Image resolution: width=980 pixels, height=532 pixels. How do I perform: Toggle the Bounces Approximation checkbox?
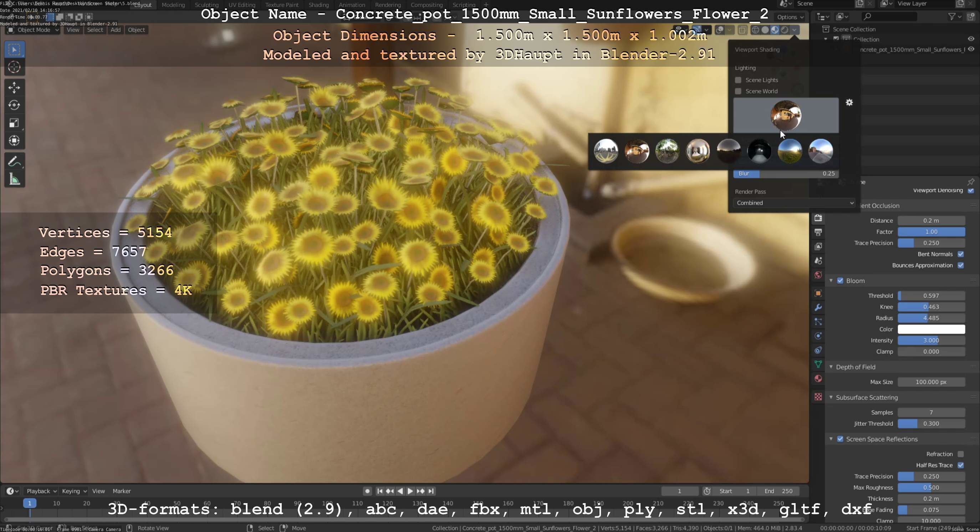(961, 265)
